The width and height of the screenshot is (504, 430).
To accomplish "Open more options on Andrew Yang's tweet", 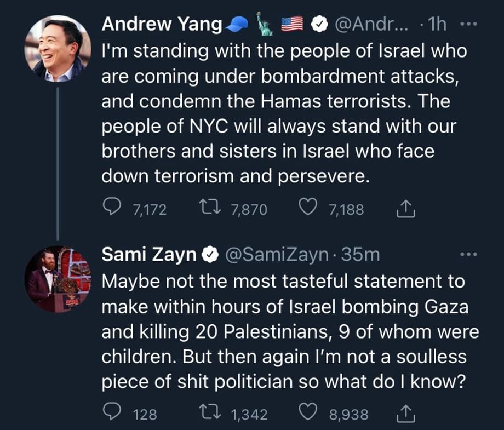I will (x=469, y=25).
